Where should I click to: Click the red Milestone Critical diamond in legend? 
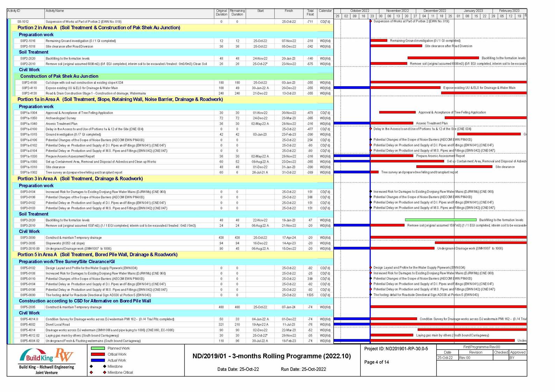104,372
